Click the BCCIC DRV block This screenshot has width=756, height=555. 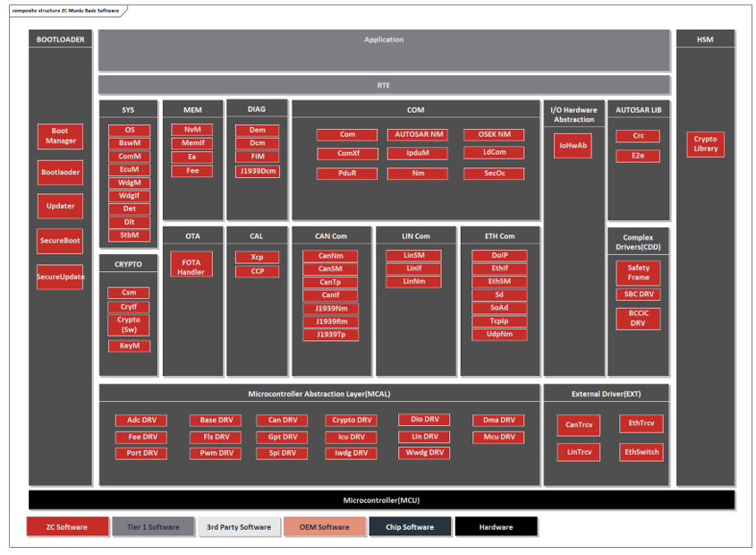click(639, 319)
